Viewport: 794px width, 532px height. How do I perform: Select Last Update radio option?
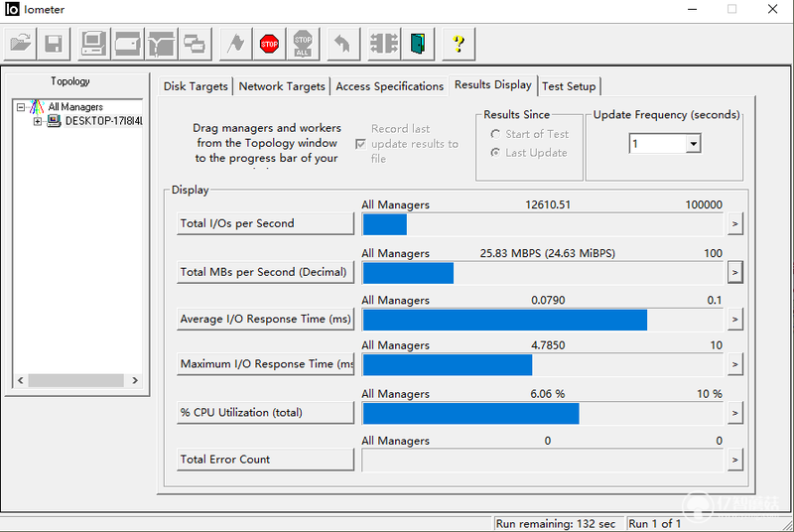click(x=495, y=153)
